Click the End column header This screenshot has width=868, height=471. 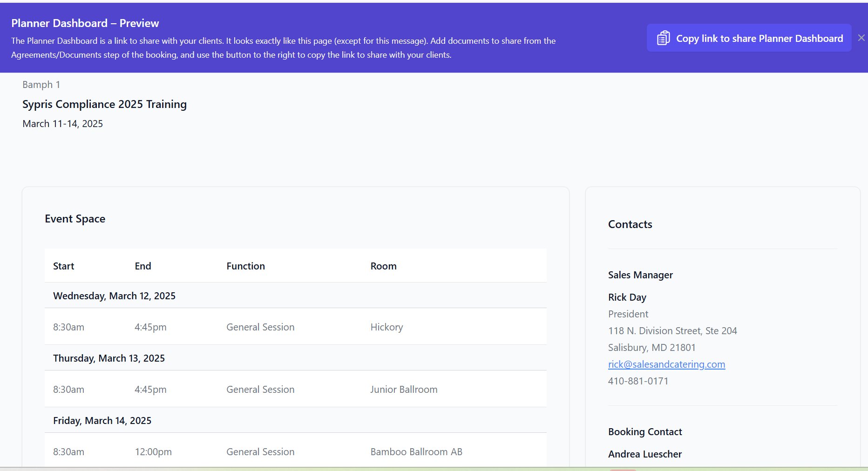[143, 266]
